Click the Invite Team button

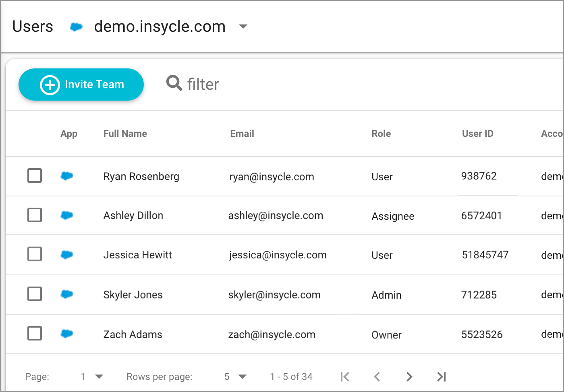coord(81,85)
